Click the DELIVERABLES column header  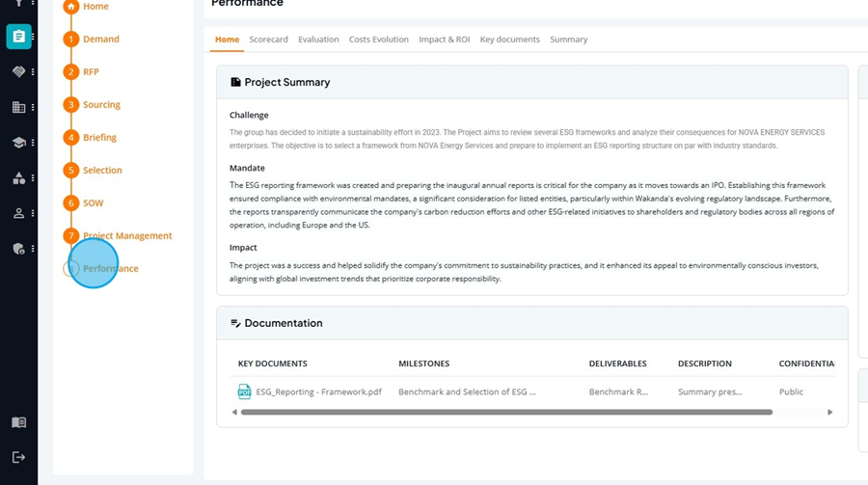(618, 364)
